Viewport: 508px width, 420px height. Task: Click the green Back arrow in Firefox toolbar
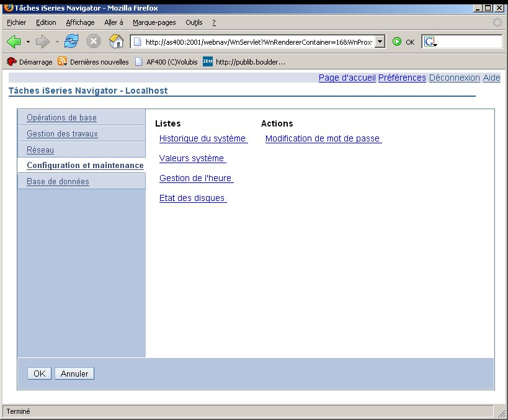(x=14, y=42)
